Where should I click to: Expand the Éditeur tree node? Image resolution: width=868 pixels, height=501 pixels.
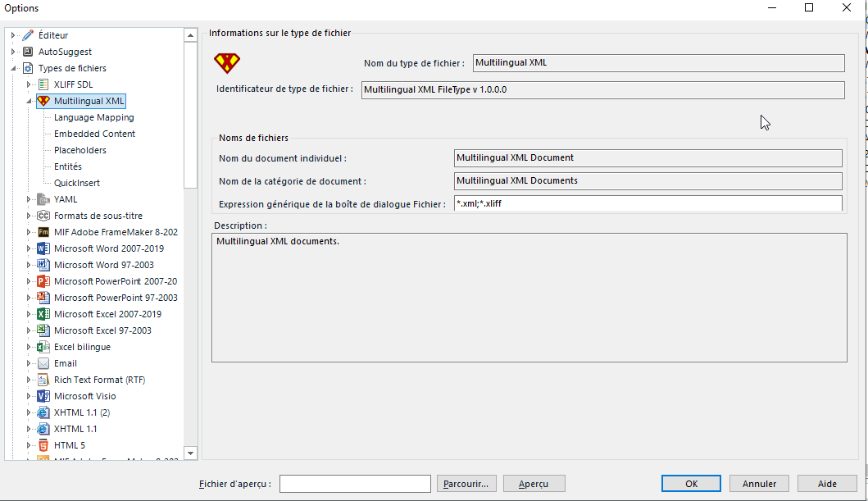point(13,35)
